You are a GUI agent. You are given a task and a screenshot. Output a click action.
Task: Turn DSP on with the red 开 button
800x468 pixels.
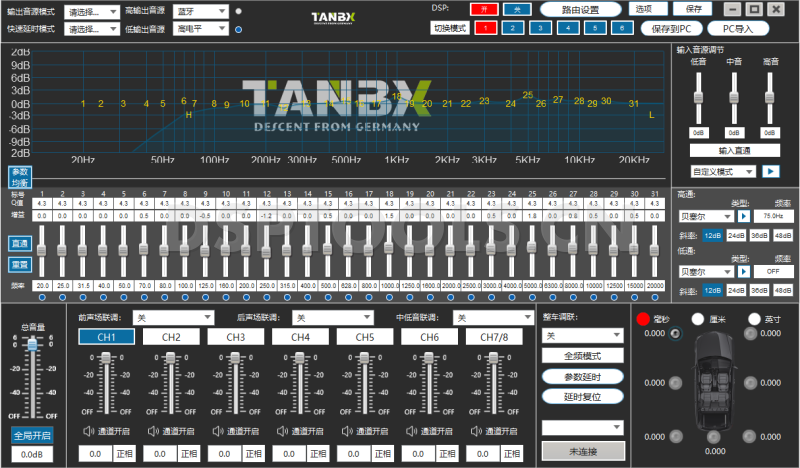coord(484,9)
